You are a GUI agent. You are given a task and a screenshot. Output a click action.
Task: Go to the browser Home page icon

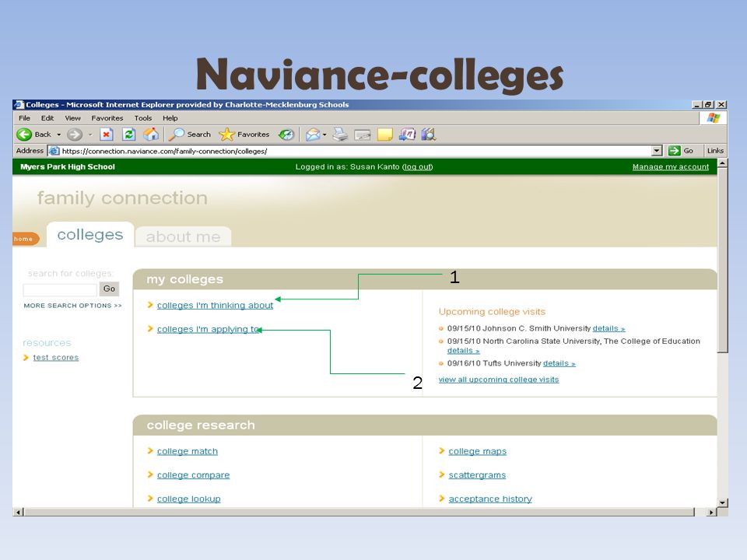(x=151, y=135)
